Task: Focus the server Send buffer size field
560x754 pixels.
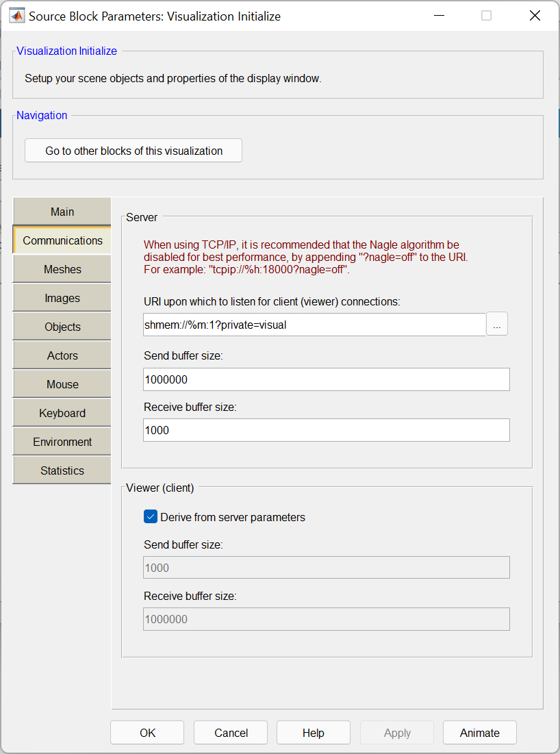Action: tap(326, 379)
